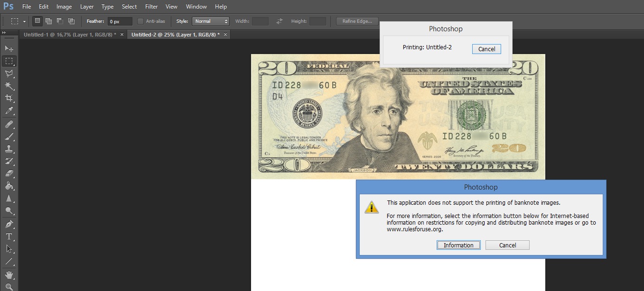The width and height of the screenshot is (644, 291).
Task: Select the Hand tool
Action: coord(9,274)
